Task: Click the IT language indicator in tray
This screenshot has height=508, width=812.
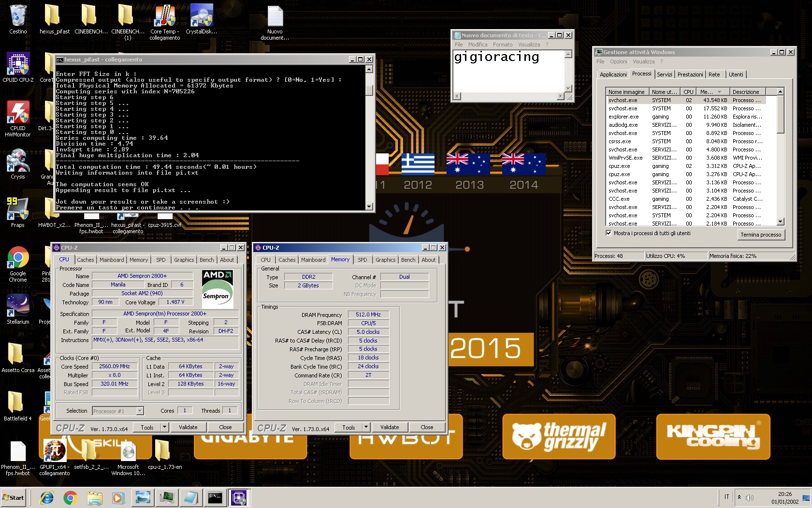Action: click(726, 497)
